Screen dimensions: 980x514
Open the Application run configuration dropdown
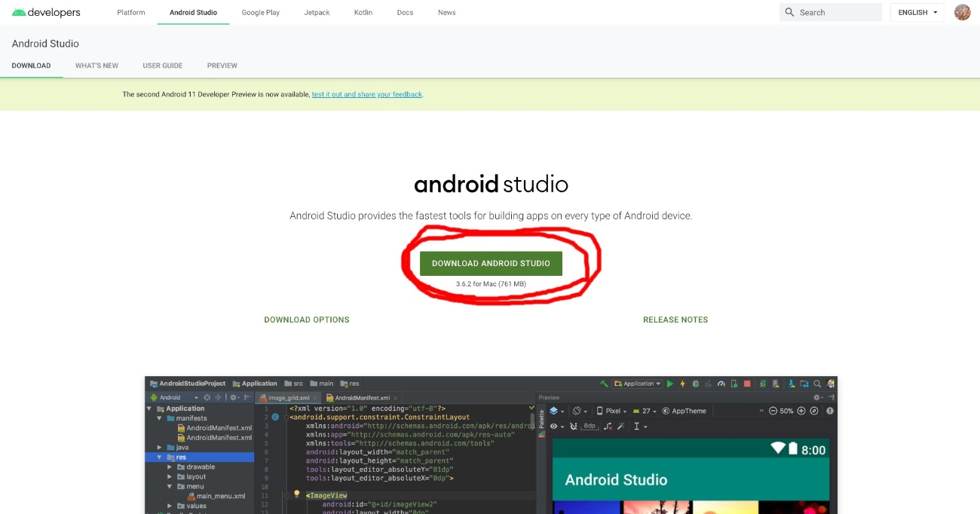click(x=637, y=384)
